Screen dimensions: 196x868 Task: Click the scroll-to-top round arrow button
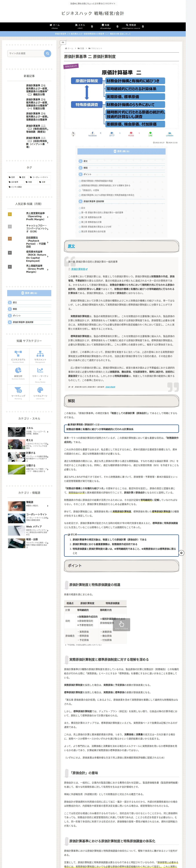point(181,553)
